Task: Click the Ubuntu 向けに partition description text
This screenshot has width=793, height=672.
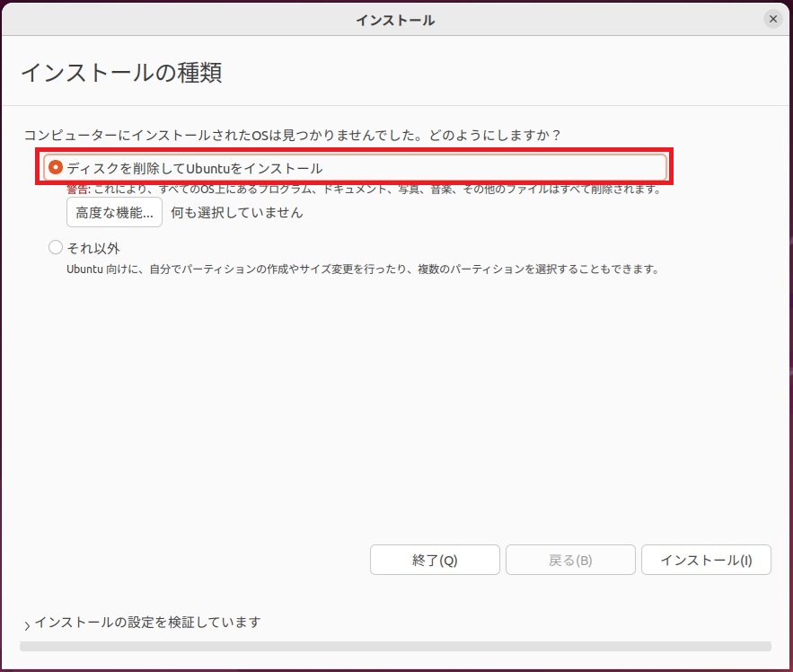Action: click(363, 270)
